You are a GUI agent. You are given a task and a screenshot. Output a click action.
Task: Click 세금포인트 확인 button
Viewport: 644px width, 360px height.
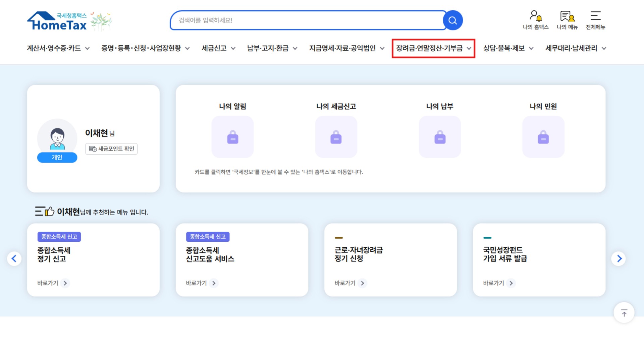[x=111, y=149]
